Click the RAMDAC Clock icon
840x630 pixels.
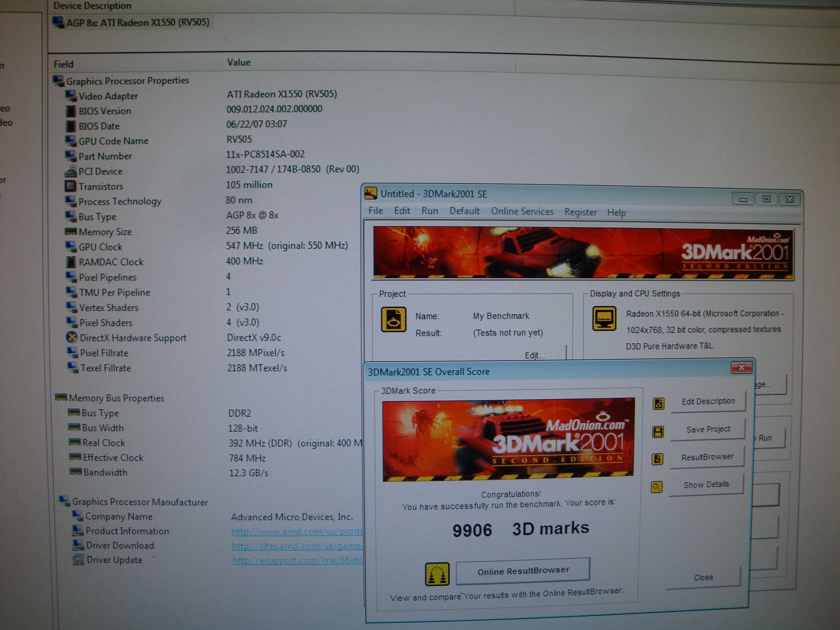(71, 262)
